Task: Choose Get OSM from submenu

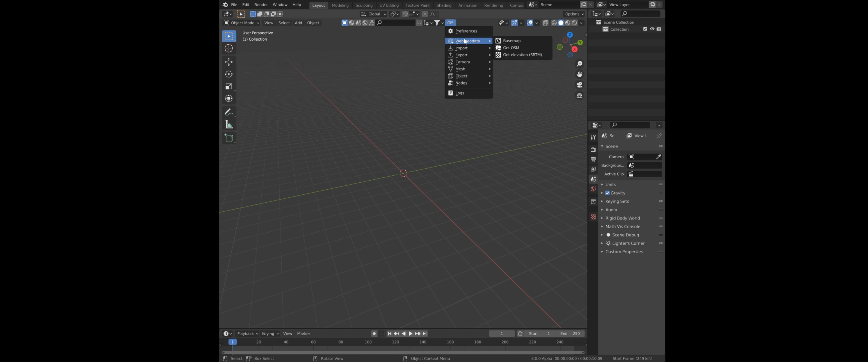Action: pos(511,48)
